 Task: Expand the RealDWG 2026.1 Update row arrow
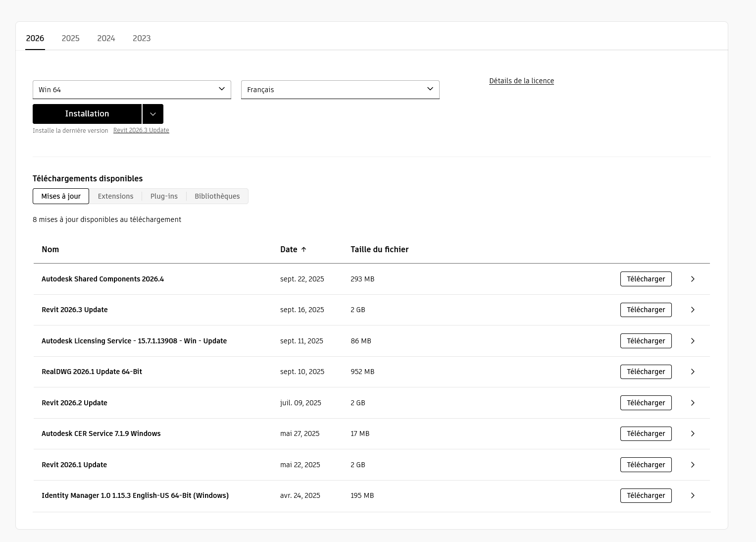coord(693,372)
